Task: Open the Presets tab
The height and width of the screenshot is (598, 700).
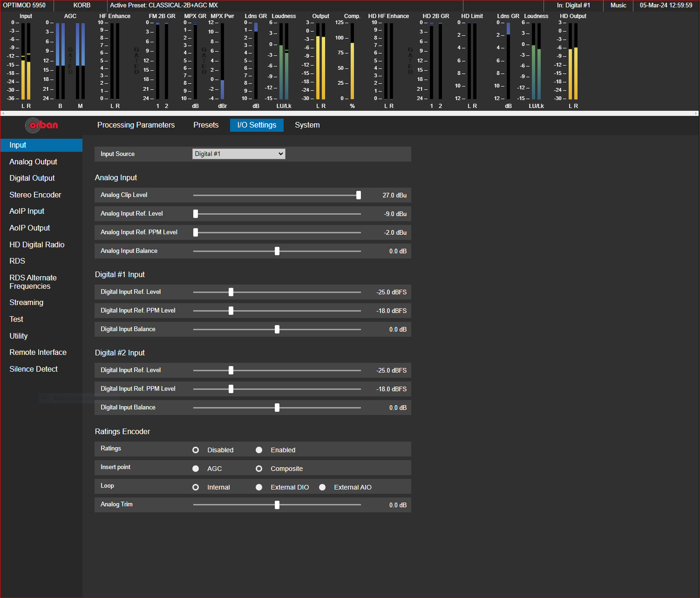Action: [206, 125]
